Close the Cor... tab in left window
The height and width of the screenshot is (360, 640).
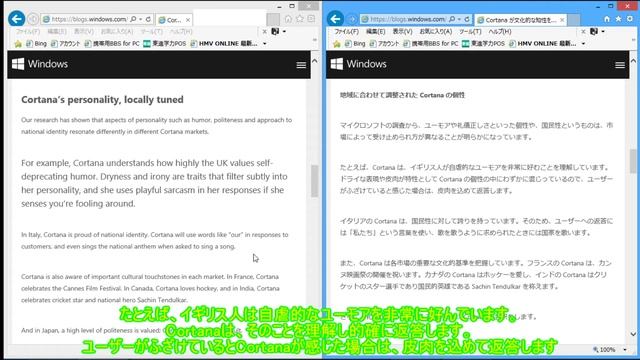(188, 20)
